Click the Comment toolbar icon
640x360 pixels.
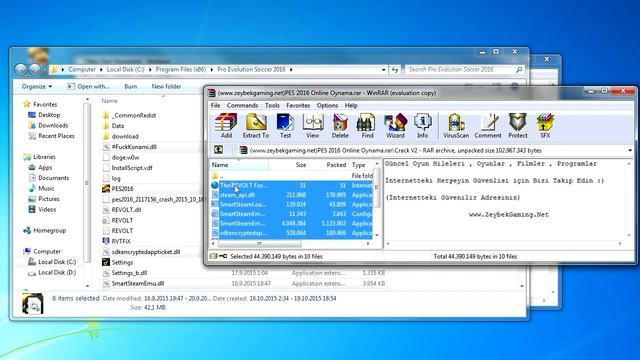tap(488, 126)
